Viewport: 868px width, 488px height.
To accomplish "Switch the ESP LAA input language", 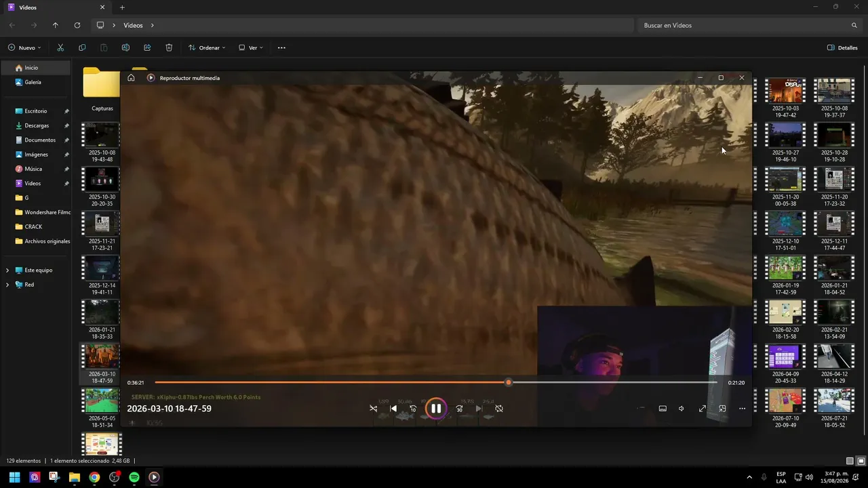I will 781,477.
